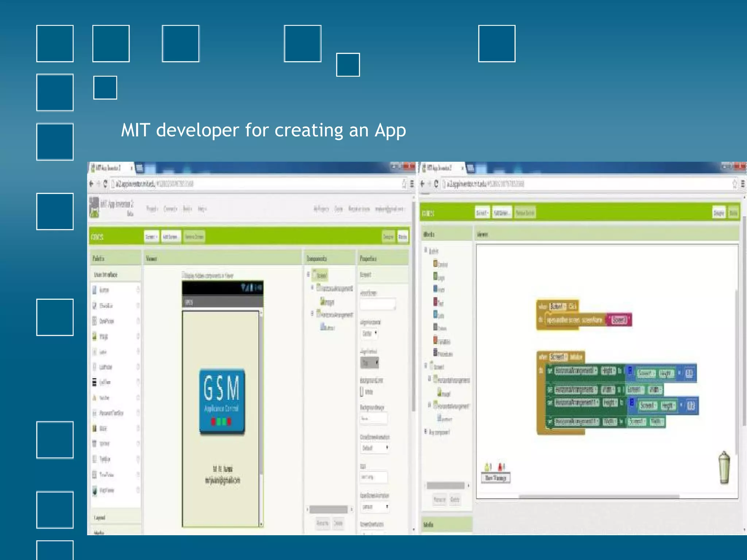747x560 pixels.
Task: Pick the Image component in Palette
Action: coord(104,336)
